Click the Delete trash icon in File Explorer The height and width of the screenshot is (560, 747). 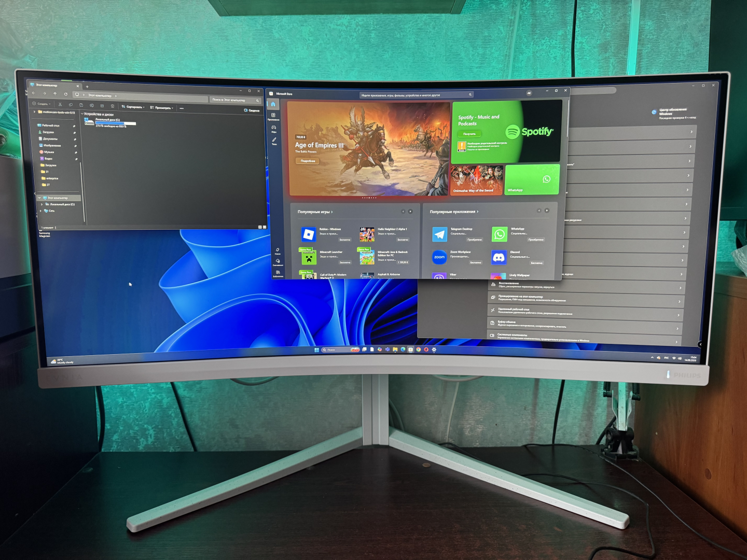pyautogui.click(x=112, y=106)
